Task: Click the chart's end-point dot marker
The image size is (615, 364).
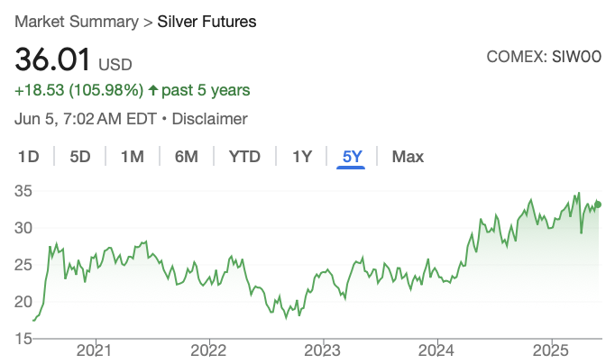Action: 598,205
